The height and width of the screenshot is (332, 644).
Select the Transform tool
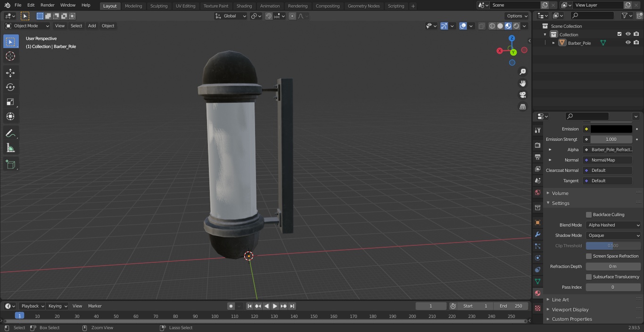coord(10,116)
